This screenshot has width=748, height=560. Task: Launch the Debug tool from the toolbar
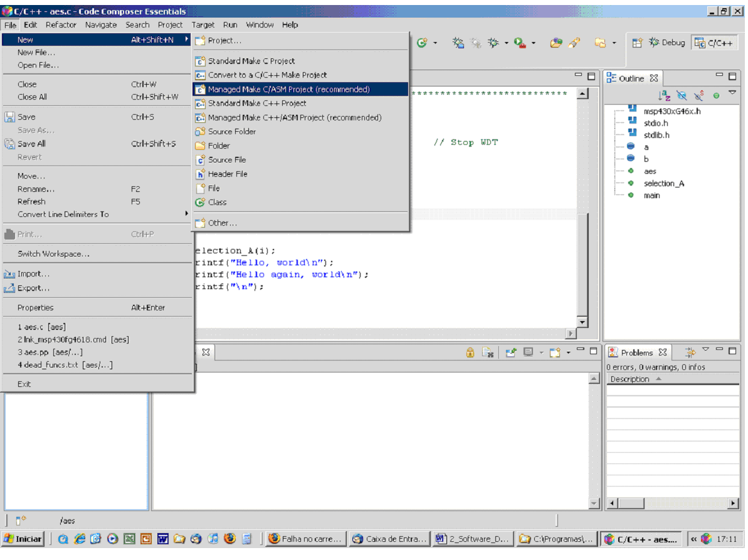click(492, 42)
